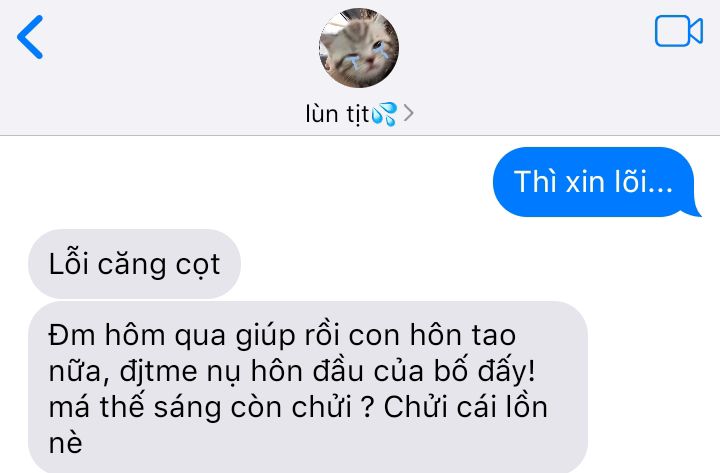
Task: Start a video call with the camera icon
Action: pyautogui.click(x=679, y=31)
